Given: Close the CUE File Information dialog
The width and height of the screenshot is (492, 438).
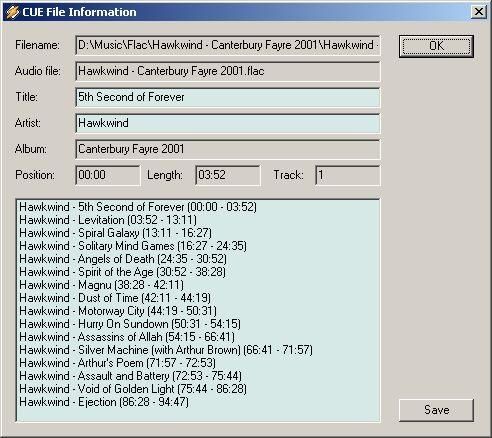Looking at the screenshot, I should [x=479, y=12].
